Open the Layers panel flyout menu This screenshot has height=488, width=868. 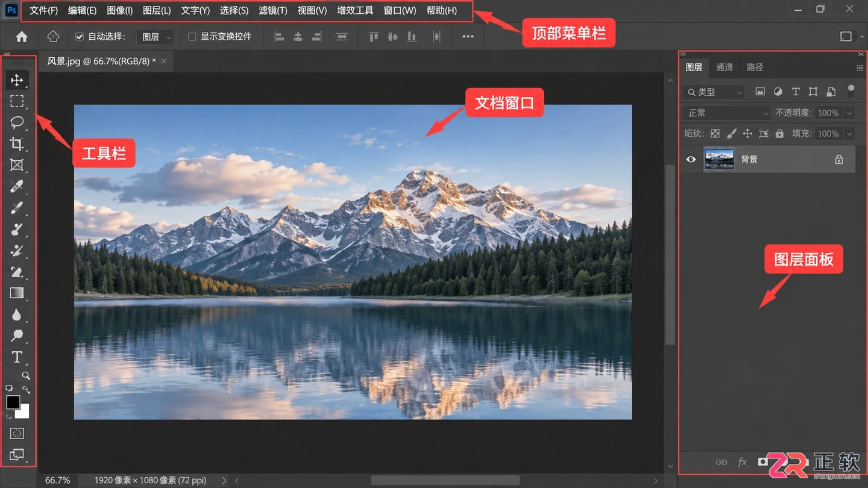click(x=860, y=67)
